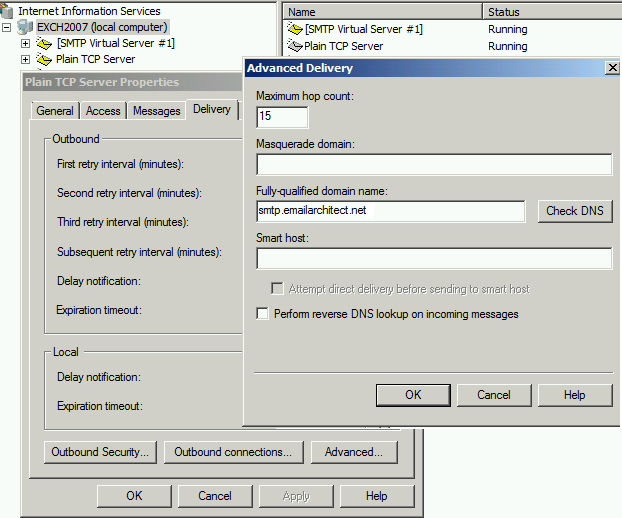The image size is (622, 518).
Task: Collapse the EXCH2007 local computer node
Action: tap(6, 27)
